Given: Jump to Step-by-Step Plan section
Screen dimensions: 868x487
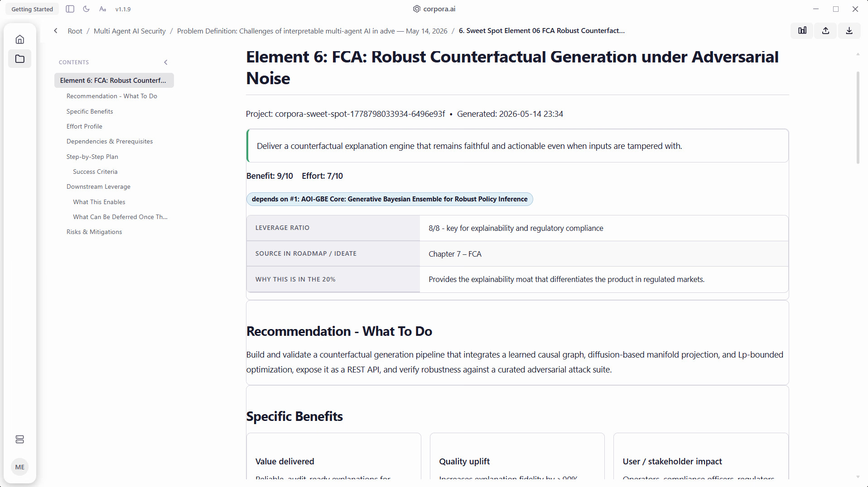Looking at the screenshot, I should 92,157.
